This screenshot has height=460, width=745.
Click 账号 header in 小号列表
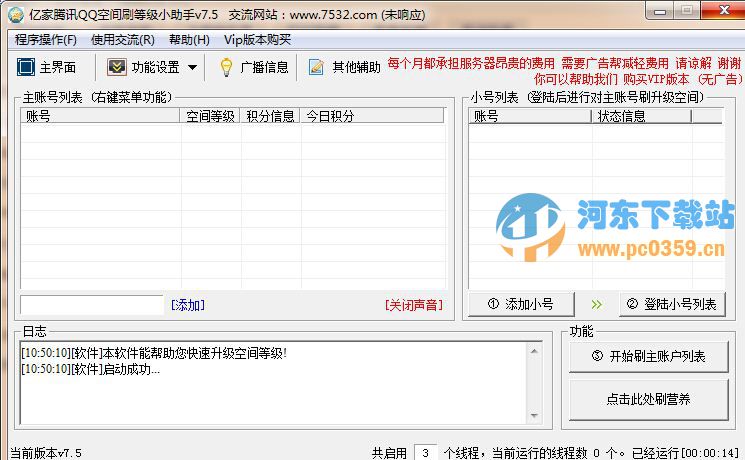pyautogui.click(x=530, y=116)
